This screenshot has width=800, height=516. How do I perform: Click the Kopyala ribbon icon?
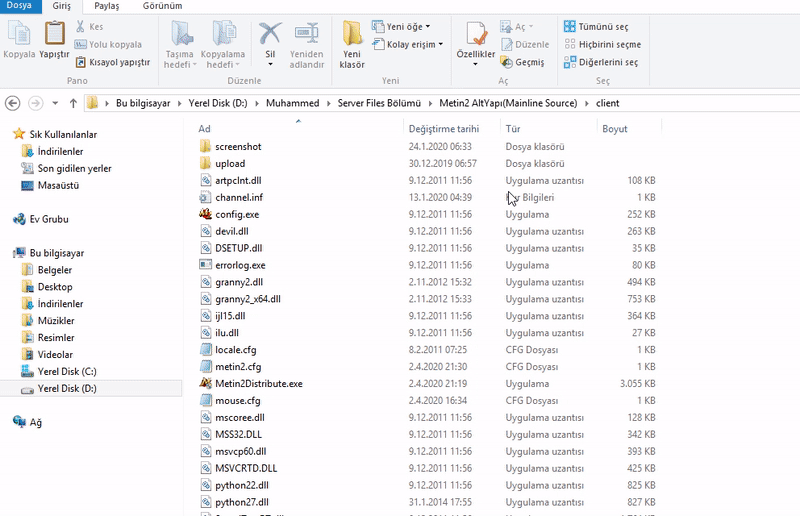[x=19, y=33]
